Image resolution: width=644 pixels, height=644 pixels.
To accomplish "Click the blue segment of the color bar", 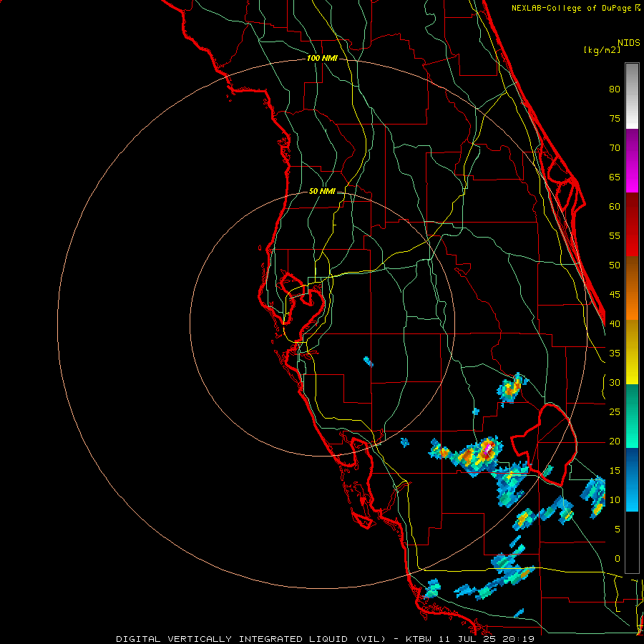I will click(x=632, y=479).
